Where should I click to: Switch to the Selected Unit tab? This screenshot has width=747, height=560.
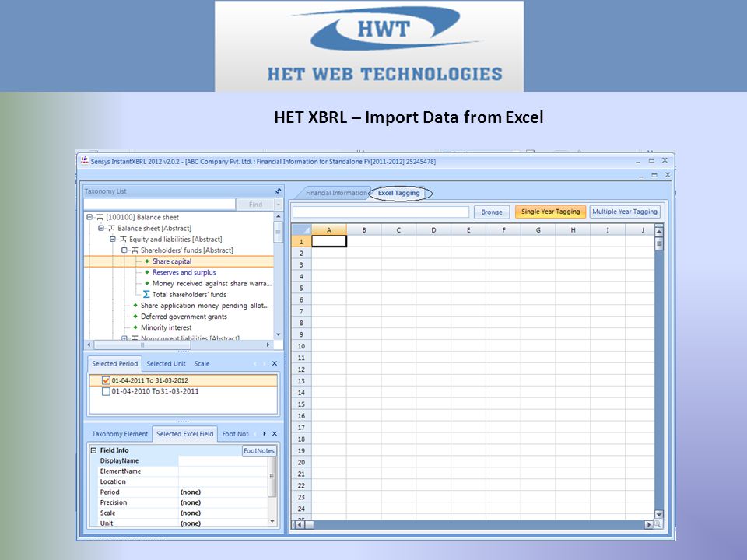coord(166,363)
